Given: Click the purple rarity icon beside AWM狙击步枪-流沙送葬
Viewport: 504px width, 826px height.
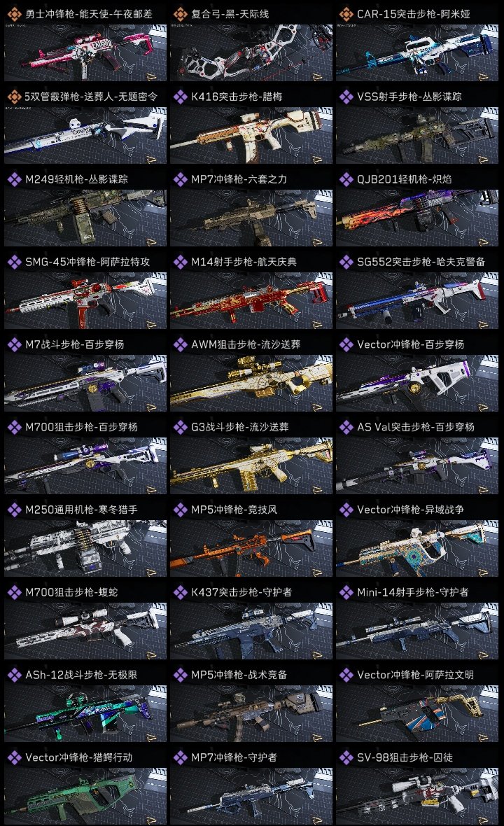Looking at the screenshot, I should coord(180,344).
